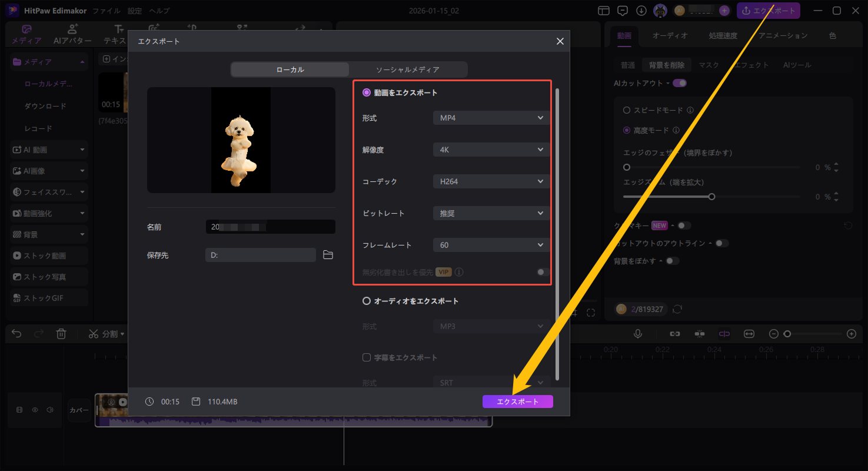Viewport: 868px width, 471px height.
Task: Click the purple エクスポート button in dialog
Action: [517, 402]
